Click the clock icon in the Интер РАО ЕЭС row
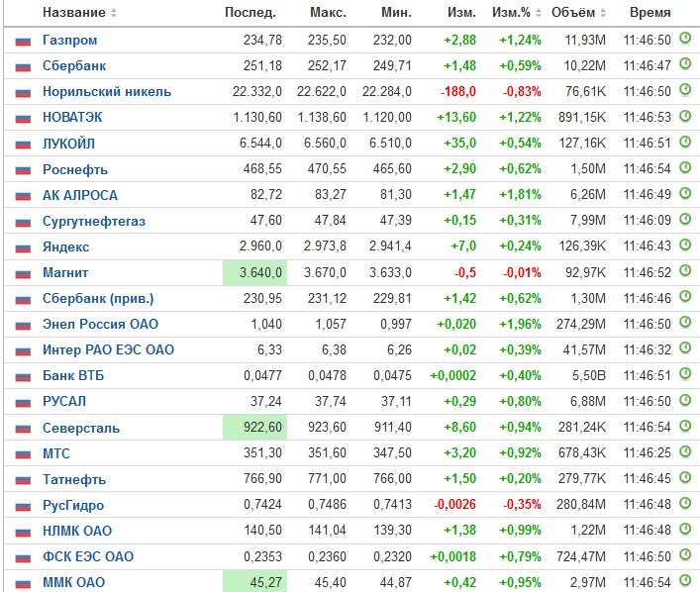This screenshot has height=592, width=700. 685,347
